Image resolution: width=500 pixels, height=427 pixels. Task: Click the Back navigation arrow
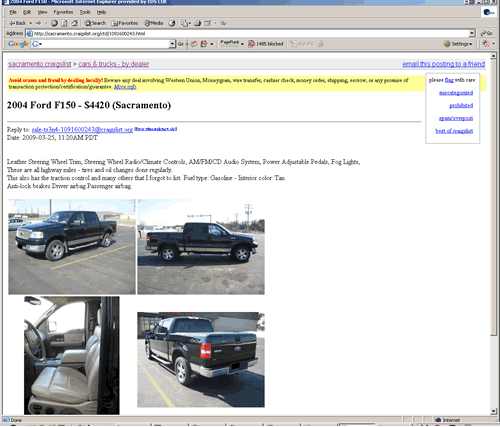[x=18, y=23]
